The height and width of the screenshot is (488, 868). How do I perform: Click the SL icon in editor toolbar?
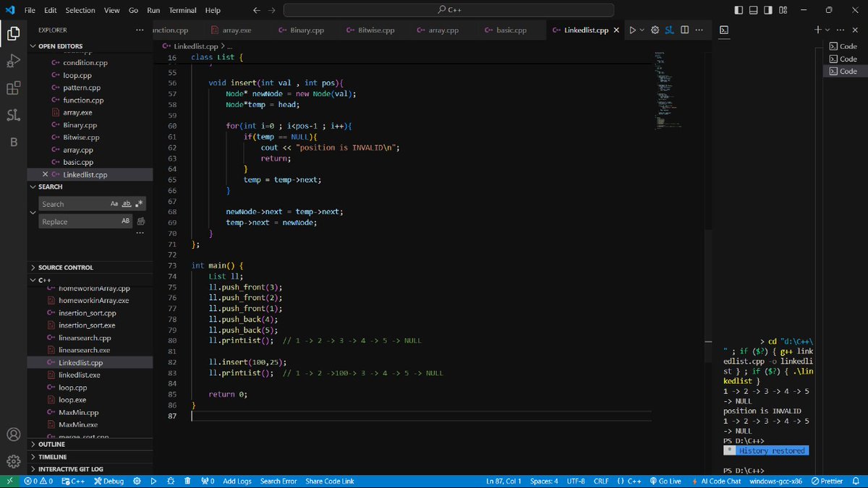click(670, 30)
